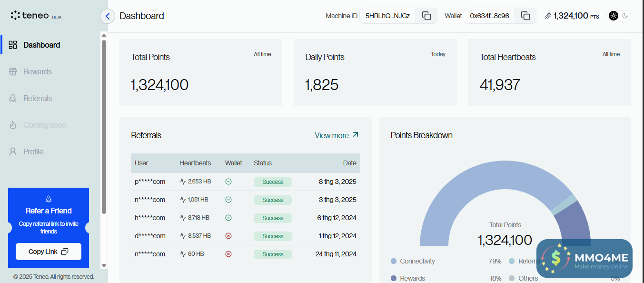Click the Connectivity legend color dot
This screenshot has width=644, height=283.
394,261
